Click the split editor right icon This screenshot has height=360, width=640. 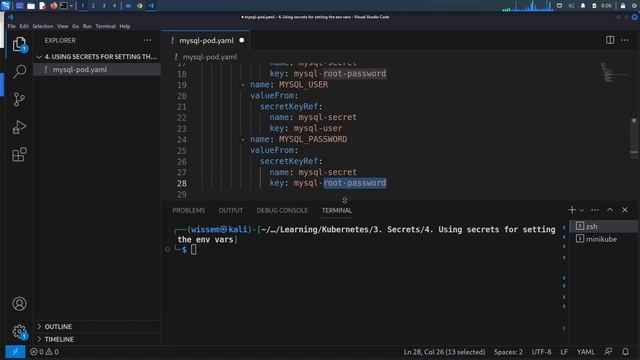coord(610,40)
